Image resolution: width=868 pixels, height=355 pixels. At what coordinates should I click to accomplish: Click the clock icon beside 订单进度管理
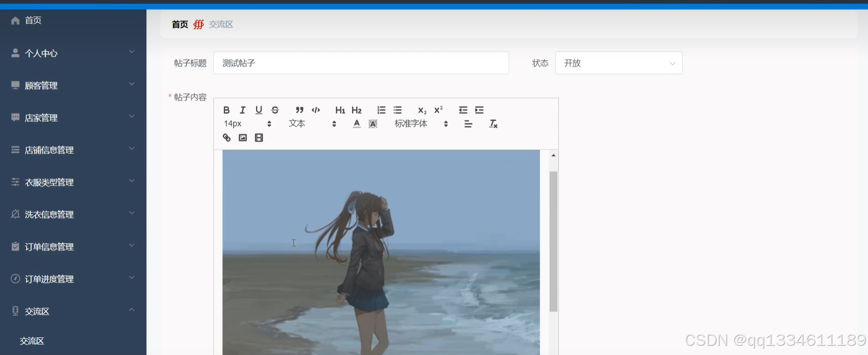[x=15, y=279]
